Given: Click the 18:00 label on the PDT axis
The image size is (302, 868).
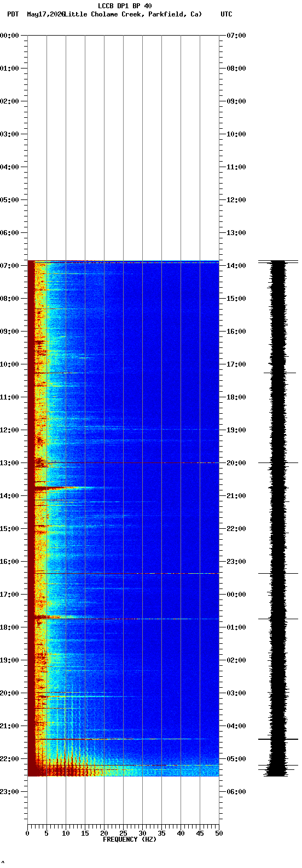Looking at the screenshot, I should tap(10, 627).
